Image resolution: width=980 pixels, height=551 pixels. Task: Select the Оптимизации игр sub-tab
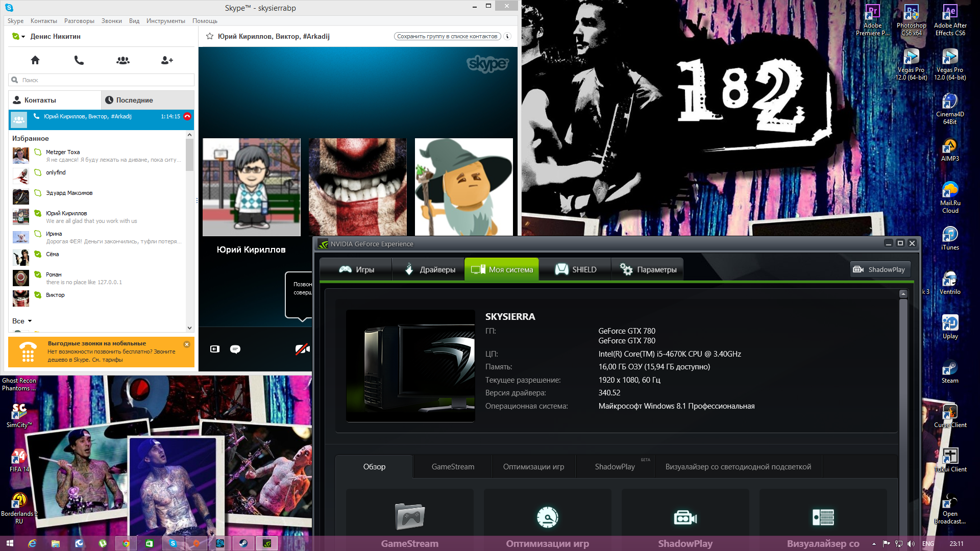(533, 467)
